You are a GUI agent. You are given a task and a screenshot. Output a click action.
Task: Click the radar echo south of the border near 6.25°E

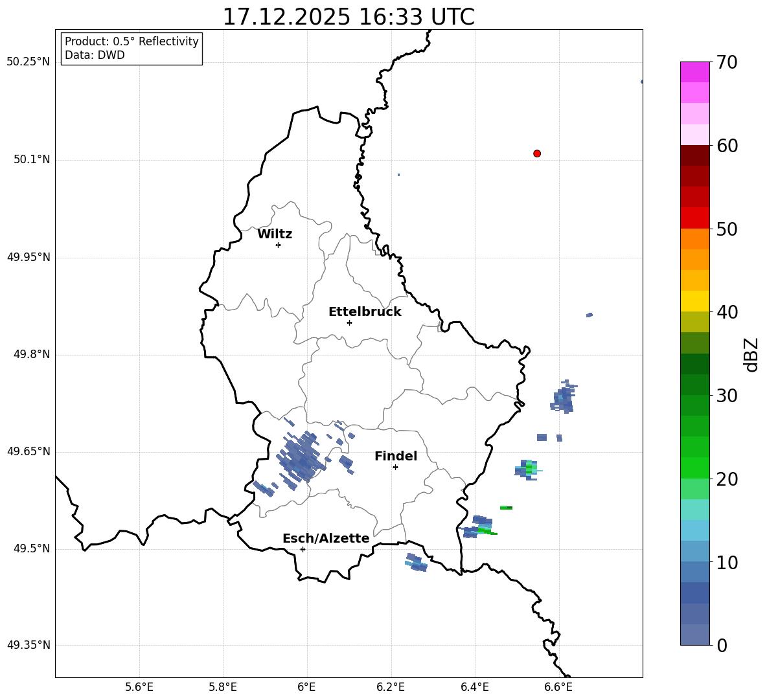pyautogui.click(x=417, y=563)
